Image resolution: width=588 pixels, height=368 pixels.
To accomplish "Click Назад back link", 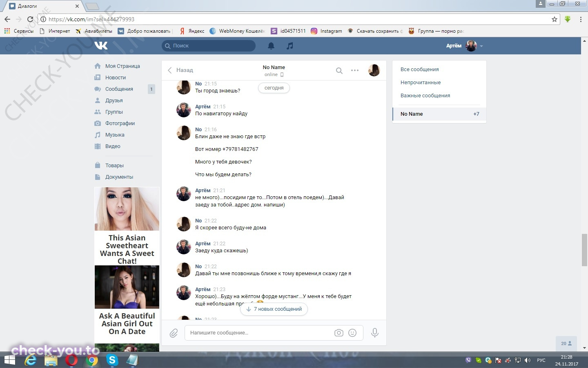I will 180,70.
